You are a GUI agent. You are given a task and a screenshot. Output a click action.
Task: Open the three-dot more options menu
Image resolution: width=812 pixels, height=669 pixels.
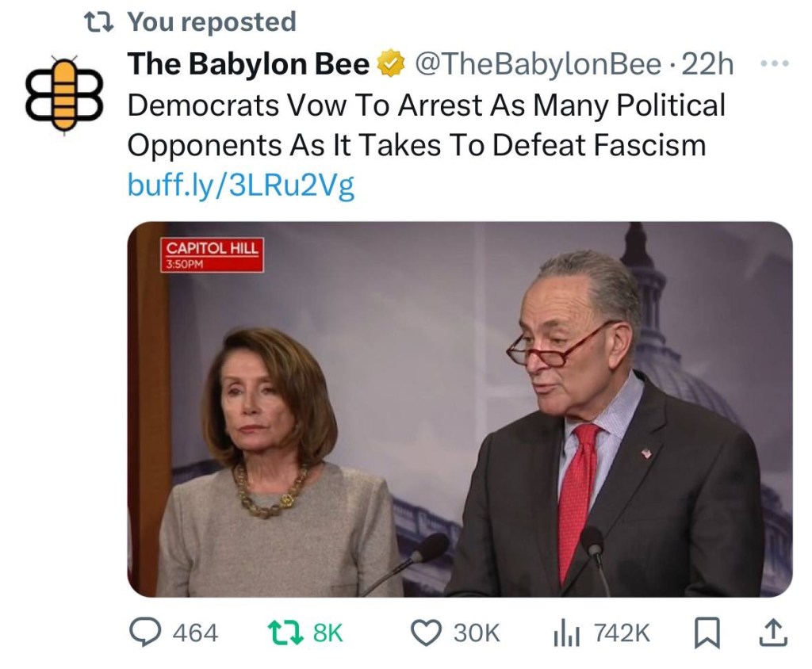pyautogui.click(x=776, y=63)
